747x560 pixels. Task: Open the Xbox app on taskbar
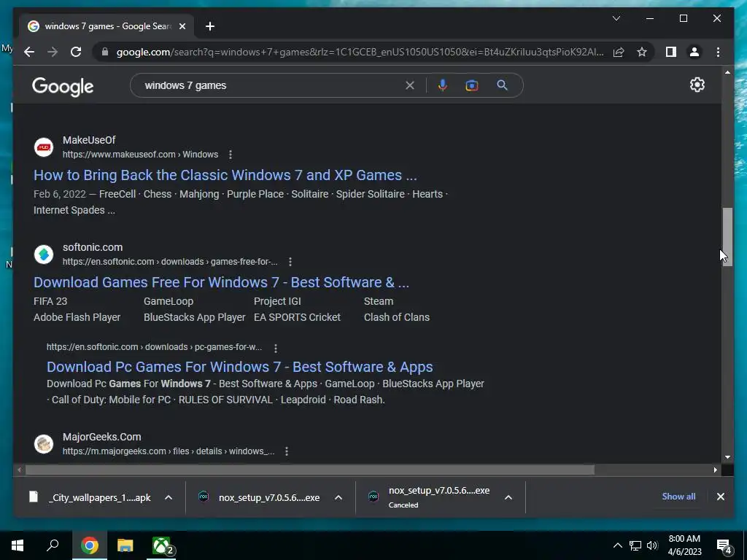click(161, 545)
